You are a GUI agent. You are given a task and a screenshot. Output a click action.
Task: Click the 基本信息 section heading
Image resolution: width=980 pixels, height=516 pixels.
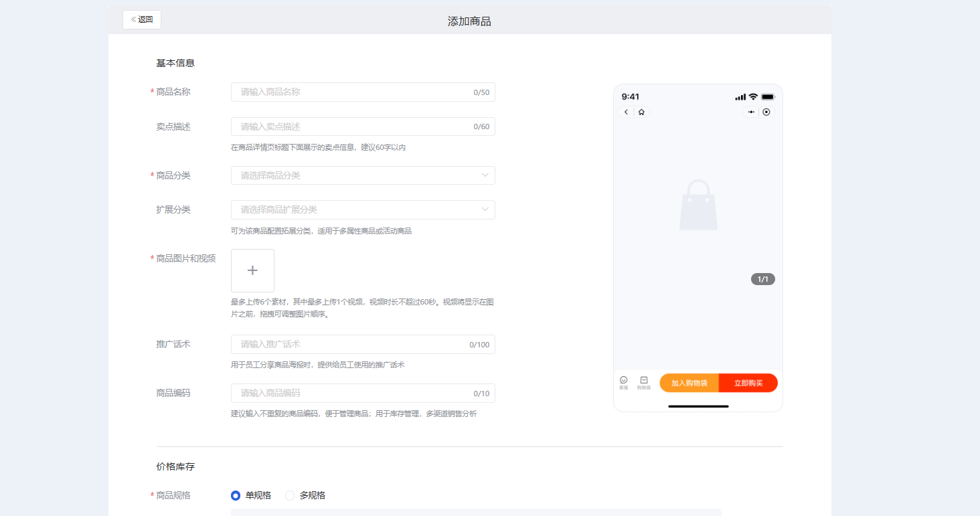pyautogui.click(x=175, y=63)
